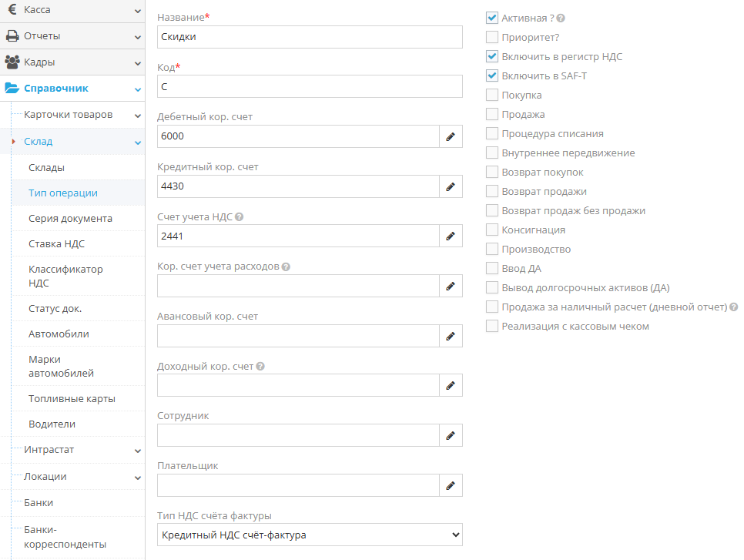
Task: Click pencil icon beside Кредитный кор. счет
Action: (x=451, y=186)
